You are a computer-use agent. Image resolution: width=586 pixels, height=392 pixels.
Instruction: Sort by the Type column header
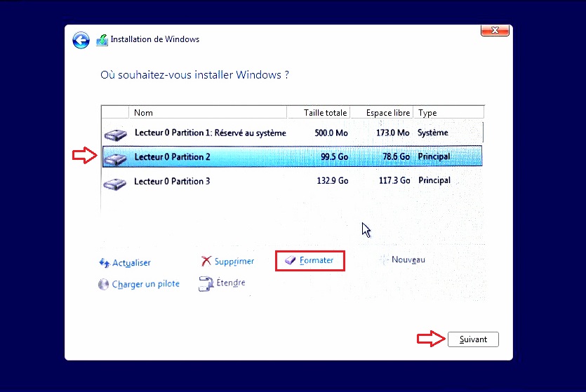[x=448, y=113]
